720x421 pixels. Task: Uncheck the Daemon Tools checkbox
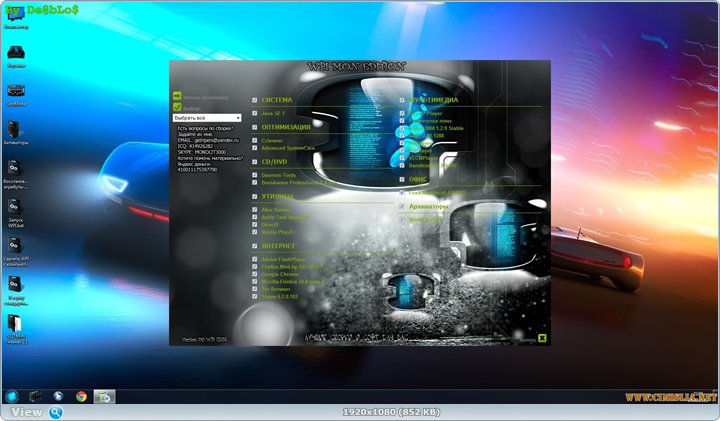click(x=255, y=175)
